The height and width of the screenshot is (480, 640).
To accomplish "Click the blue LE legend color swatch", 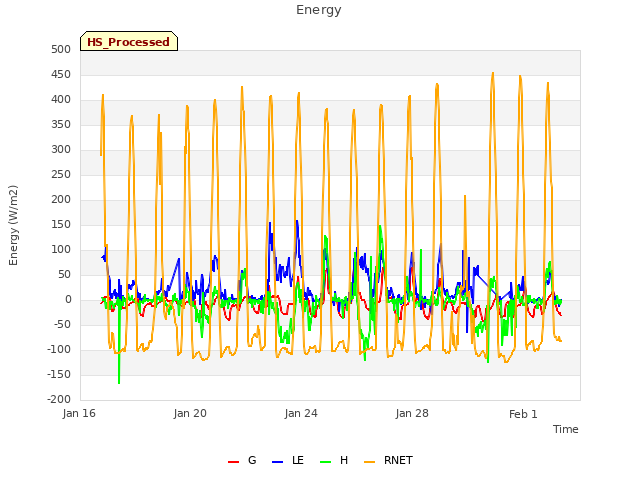I will (277, 462).
